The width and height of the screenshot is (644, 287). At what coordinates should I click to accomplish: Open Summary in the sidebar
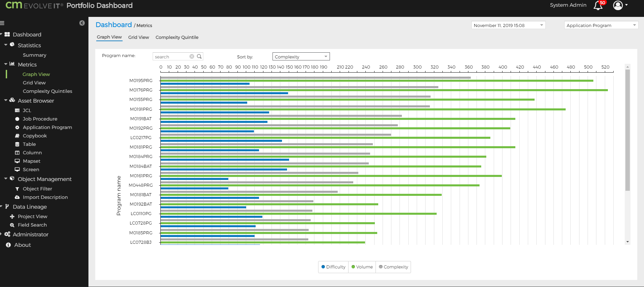pos(34,55)
